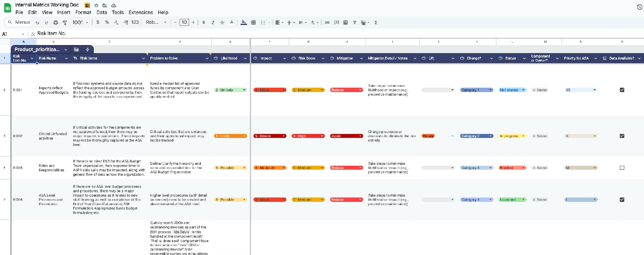Star the Internal Metrics Working Doc
The width and height of the screenshot is (644, 255).
pos(96,5)
